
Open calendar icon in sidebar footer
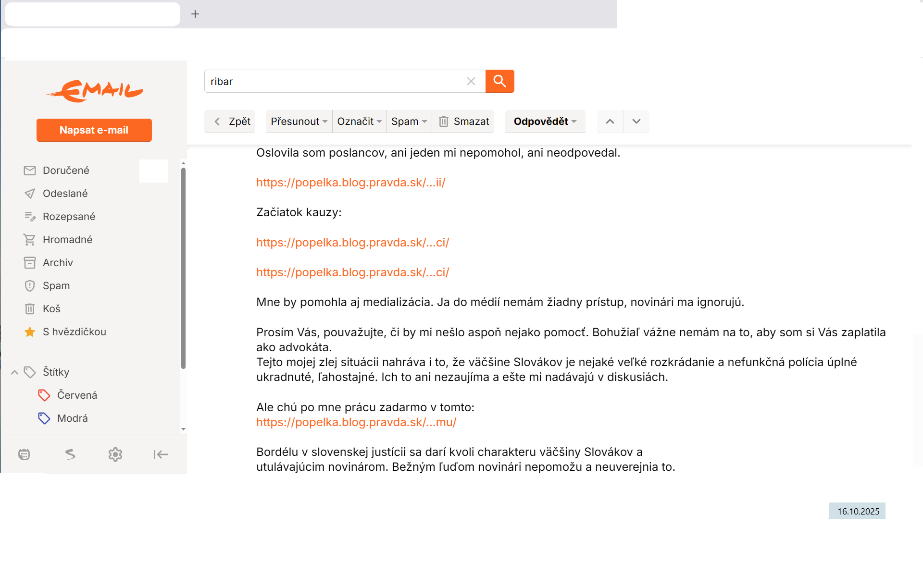(x=24, y=454)
